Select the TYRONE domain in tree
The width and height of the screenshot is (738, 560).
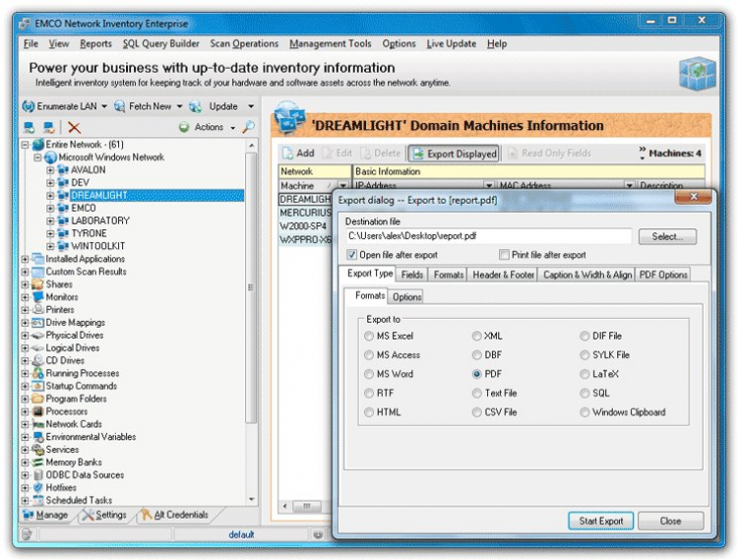89,233
